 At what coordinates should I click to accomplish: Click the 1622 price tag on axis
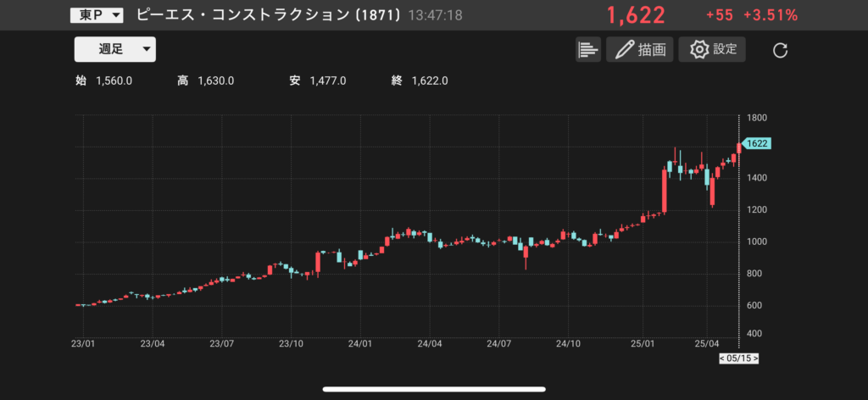[755, 144]
